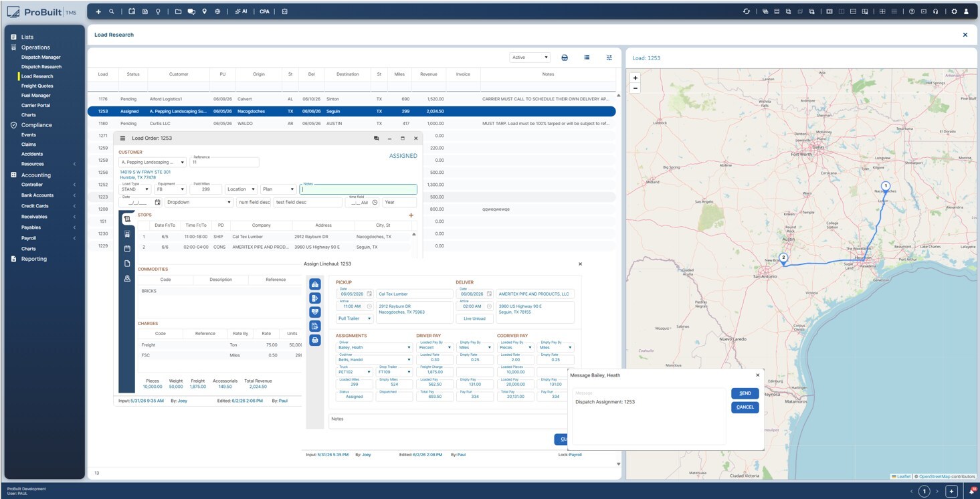Click the printer icon above load grid

[x=565, y=58]
